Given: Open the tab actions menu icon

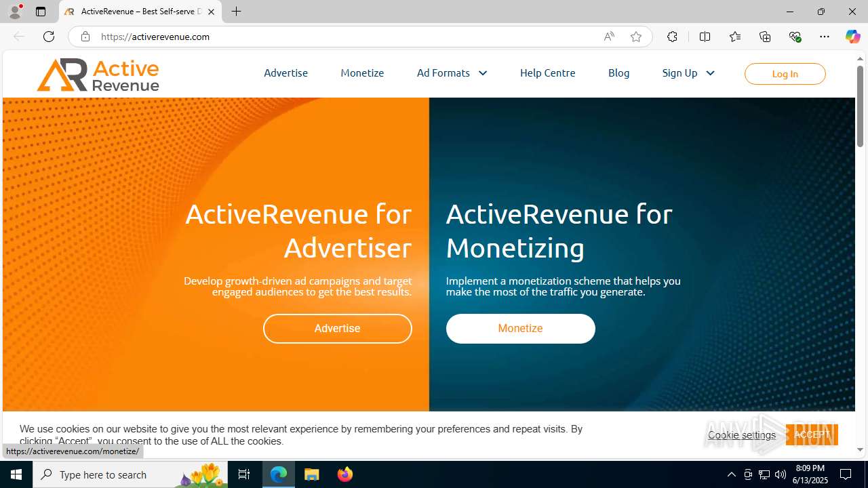Looking at the screenshot, I should point(41,12).
